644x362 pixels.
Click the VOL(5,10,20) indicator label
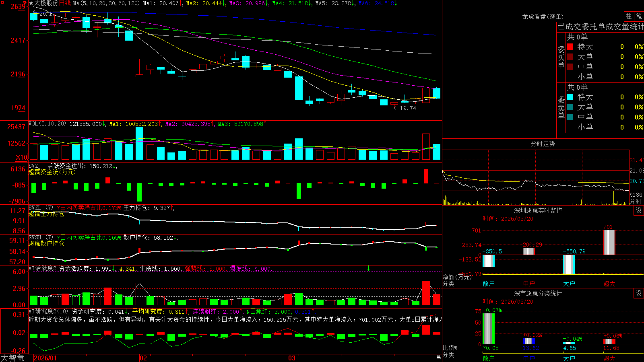[x=47, y=124]
